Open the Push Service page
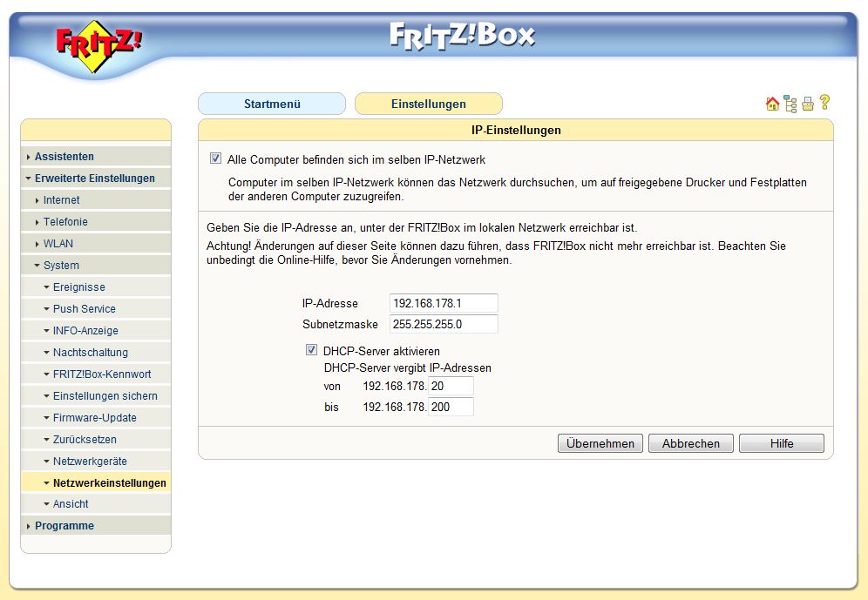 click(x=85, y=308)
